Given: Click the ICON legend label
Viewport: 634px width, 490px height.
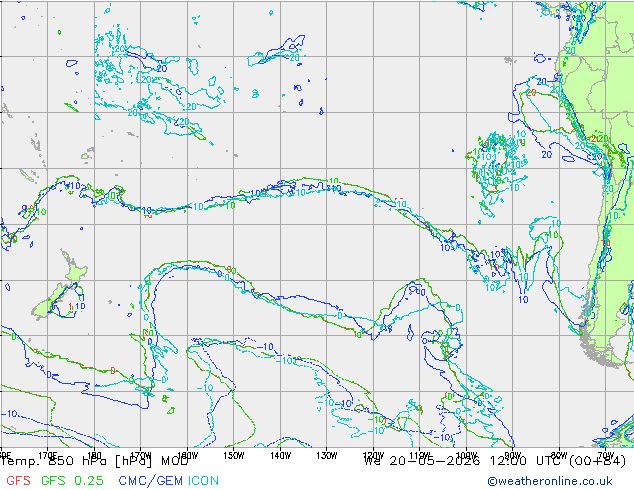Looking at the screenshot, I should tap(203, 481).
